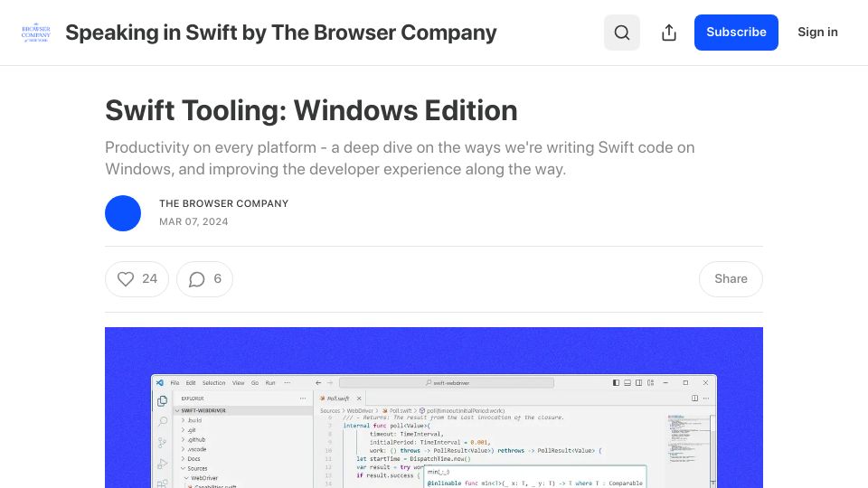868x488 pixels.
Task: Open THE BROWSER COMPANY author link
Action: [x=223, y=203]
